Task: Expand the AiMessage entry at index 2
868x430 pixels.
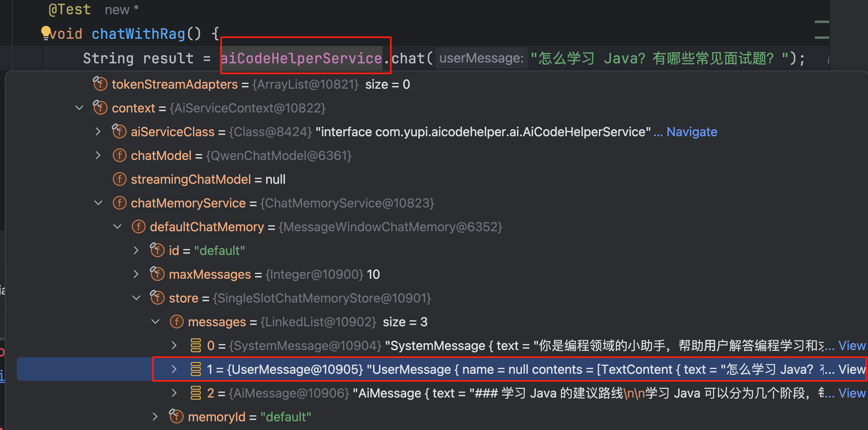Action: (174, 392)
